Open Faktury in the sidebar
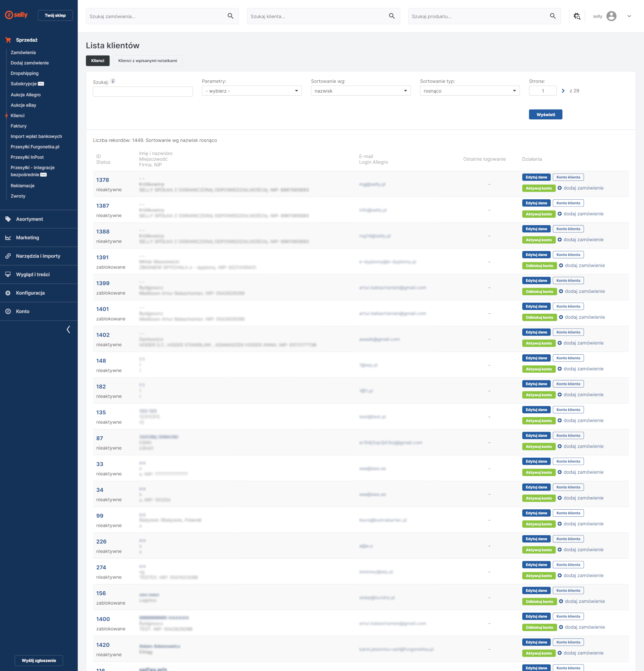644x671 pixels. [19, 126]
